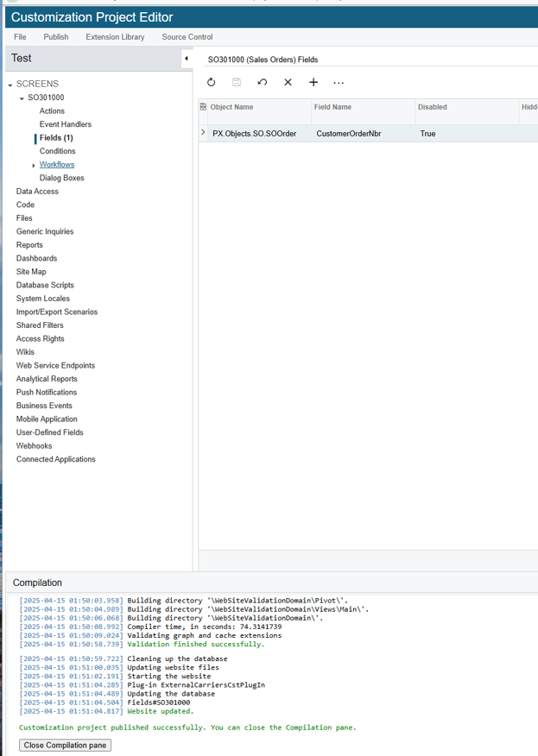Select Event Handlers tree item
Image resolution: width=538 pixels, height=756 pixels.
pyautogui.click(x=66, y=124)
